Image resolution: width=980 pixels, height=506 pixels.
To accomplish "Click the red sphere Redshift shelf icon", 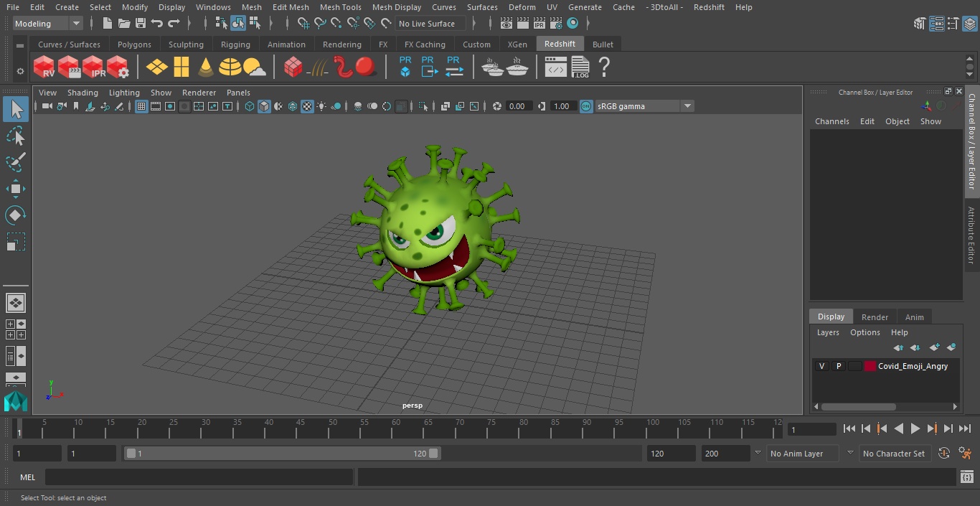I will [366, 67].
